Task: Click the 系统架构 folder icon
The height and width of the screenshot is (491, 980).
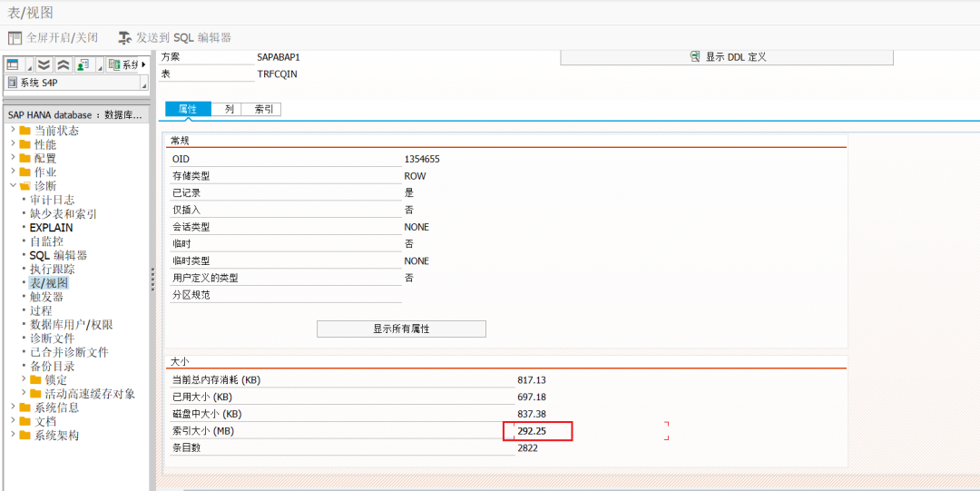Action: pyautogui.click(x=25, y=436)
